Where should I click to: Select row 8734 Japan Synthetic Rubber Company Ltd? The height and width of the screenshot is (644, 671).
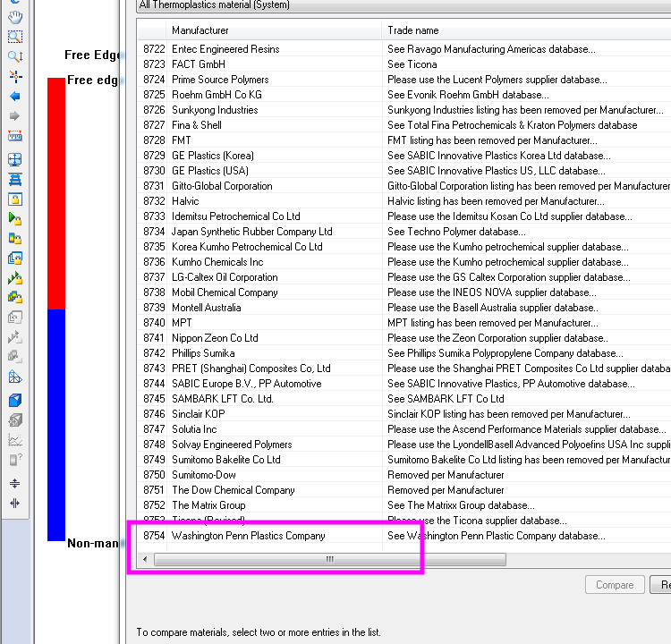[x=404, y=232]
